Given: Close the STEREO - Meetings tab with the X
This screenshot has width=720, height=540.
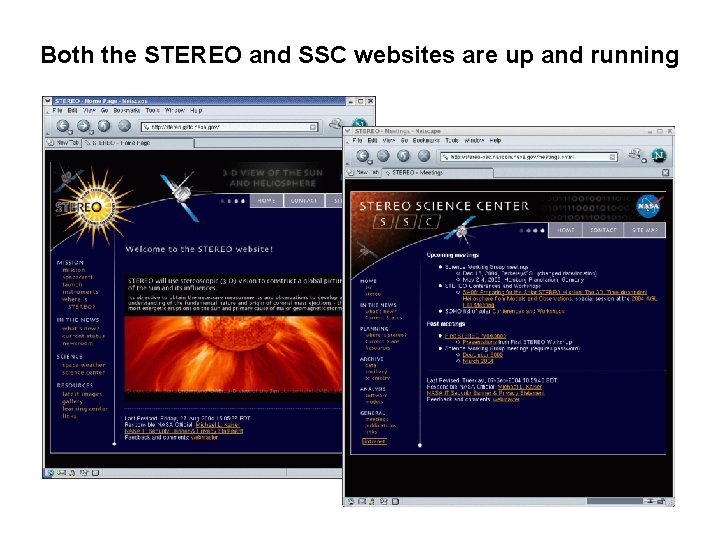Looking at the screenshot, I should 665,173.
